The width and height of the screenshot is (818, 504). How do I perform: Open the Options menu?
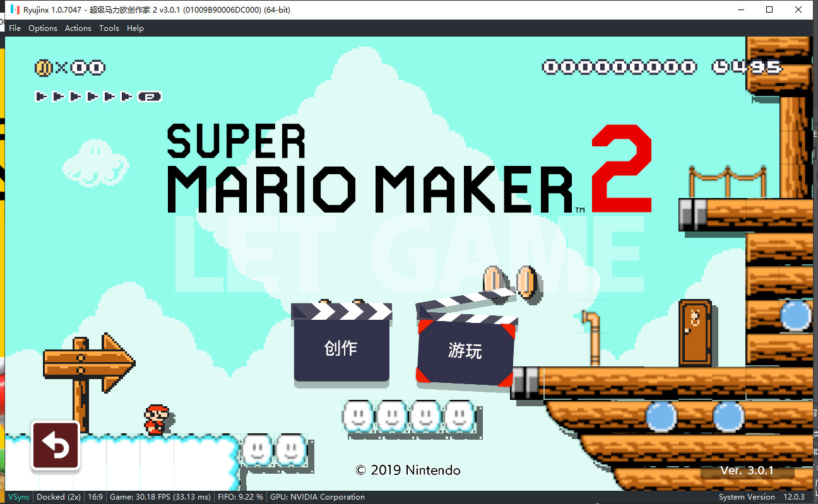pos(43,28)
